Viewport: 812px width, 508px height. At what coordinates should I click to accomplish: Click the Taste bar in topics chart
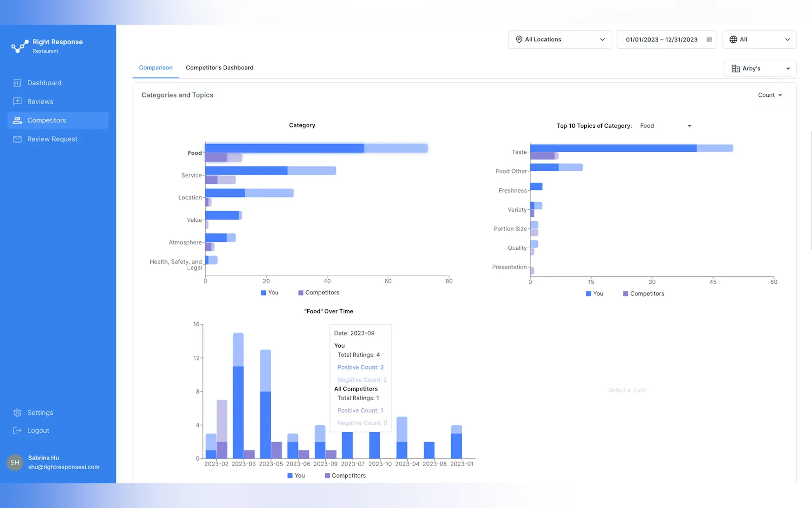[x=613, y=148]
